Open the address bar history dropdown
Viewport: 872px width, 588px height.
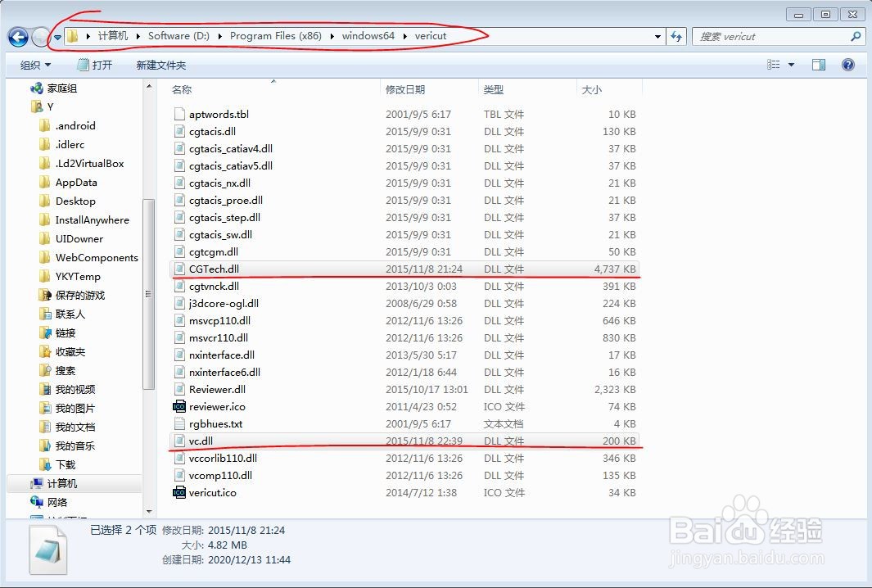658,37
